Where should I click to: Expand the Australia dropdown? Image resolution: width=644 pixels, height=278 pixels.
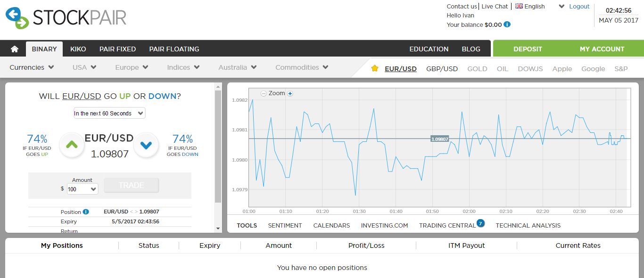[238, 67]
